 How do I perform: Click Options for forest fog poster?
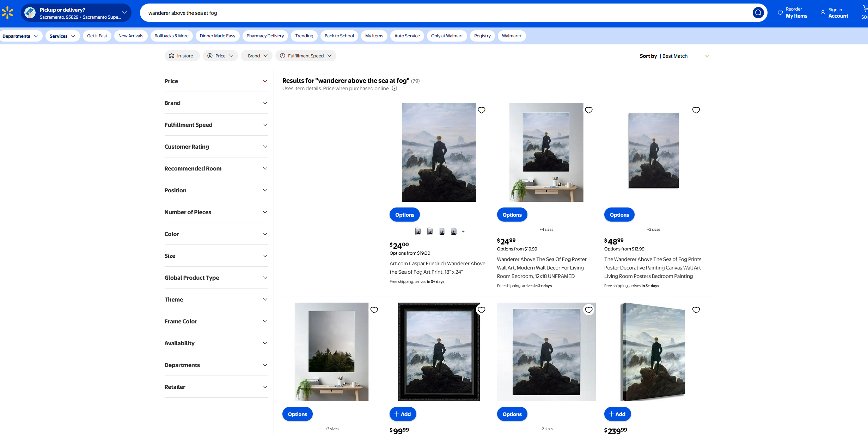click(297, 414)
